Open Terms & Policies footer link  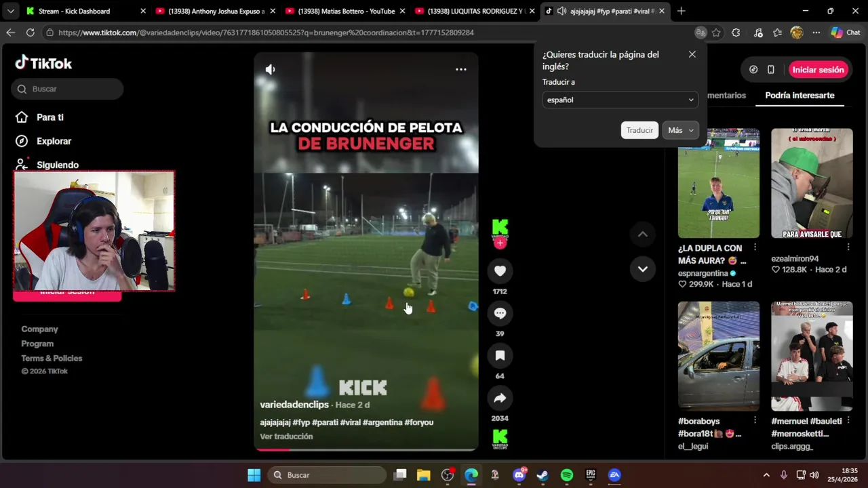point(52,359)
